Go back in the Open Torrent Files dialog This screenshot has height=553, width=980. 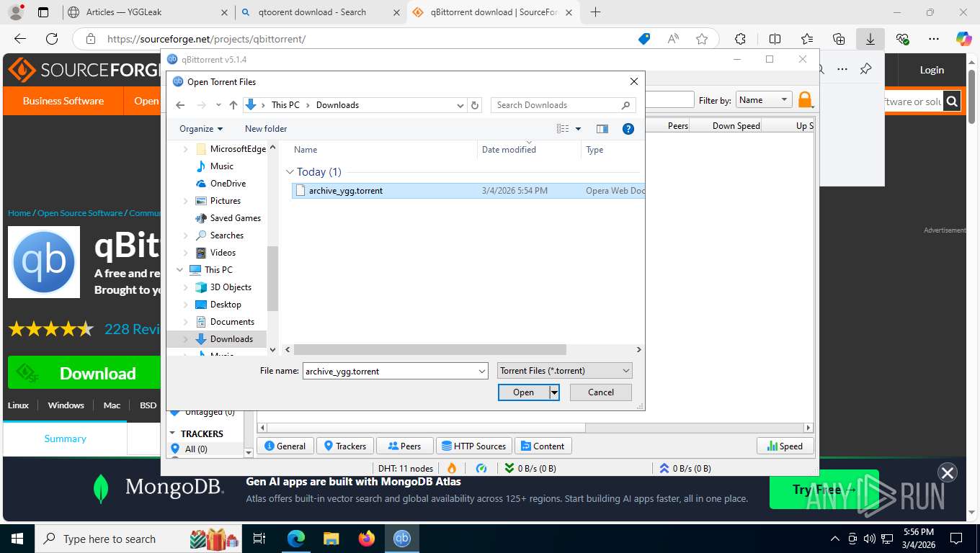pos(180,105)
